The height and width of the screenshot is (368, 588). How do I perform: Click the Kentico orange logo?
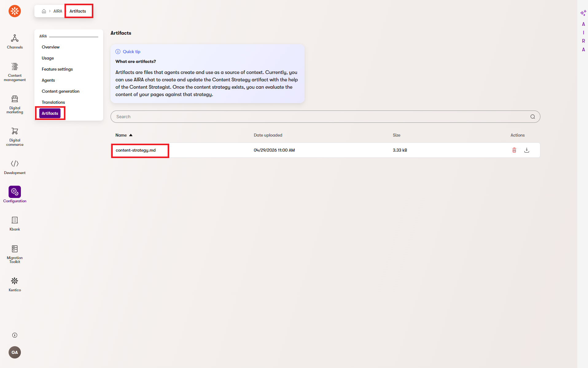click(x=14, y=11)
